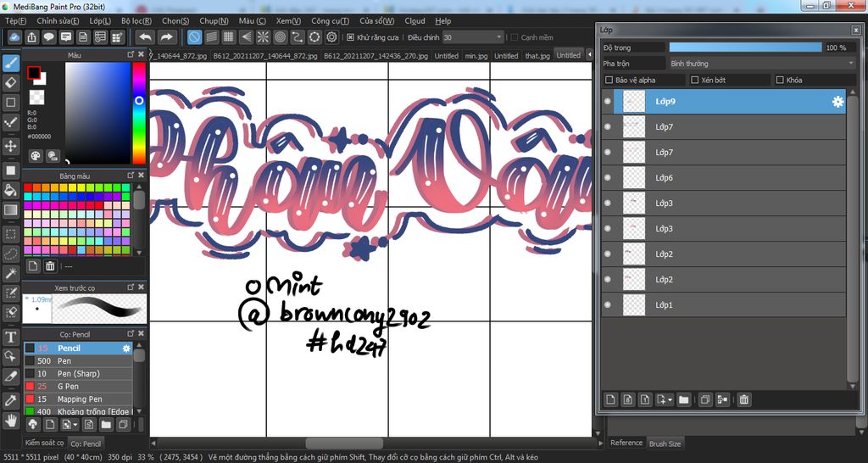Click the vertical hue strip
This screenshot has width=868, height=463.
click(x=139, y=113)
